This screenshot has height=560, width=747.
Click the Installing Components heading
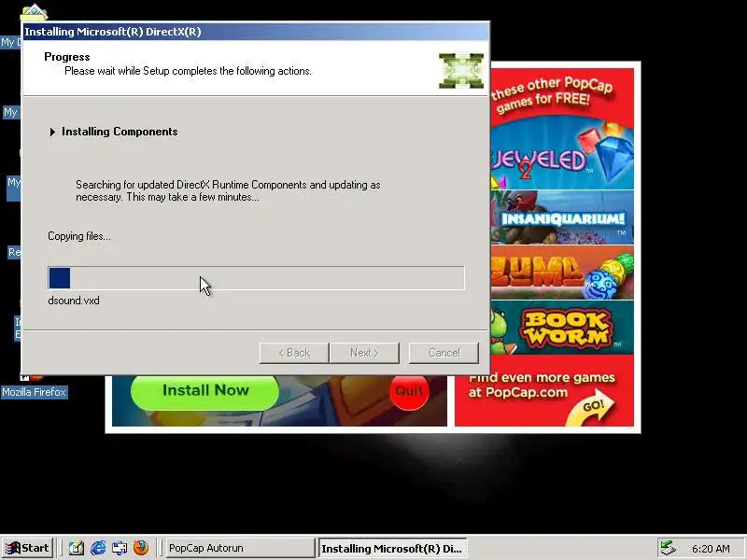click(x=120, y=132)
